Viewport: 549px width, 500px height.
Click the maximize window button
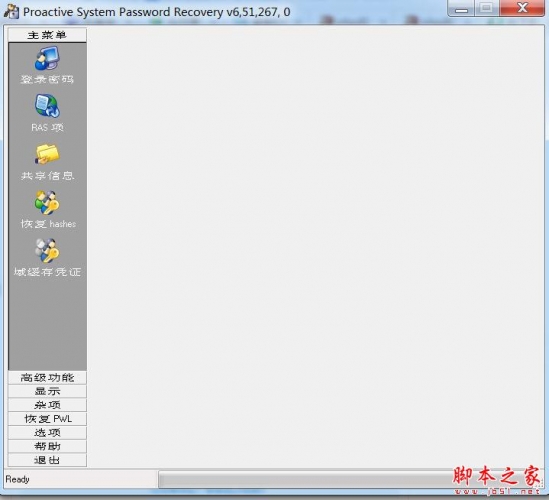tap(487, 8)
